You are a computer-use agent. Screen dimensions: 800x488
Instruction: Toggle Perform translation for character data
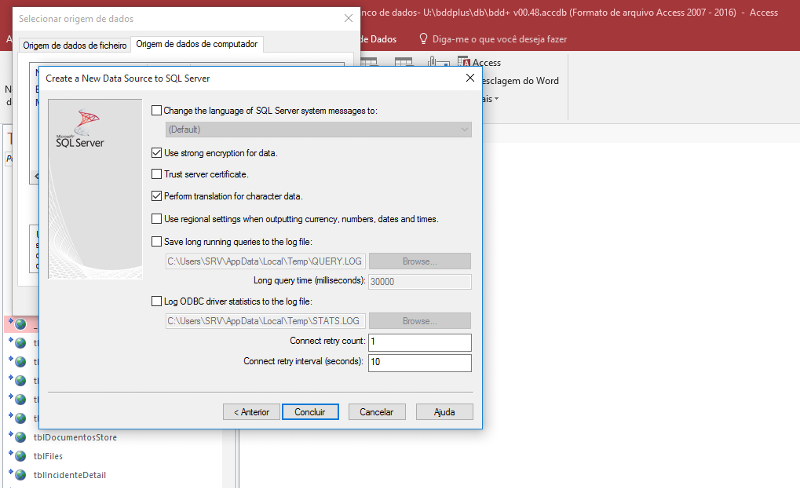pos(157,196)
